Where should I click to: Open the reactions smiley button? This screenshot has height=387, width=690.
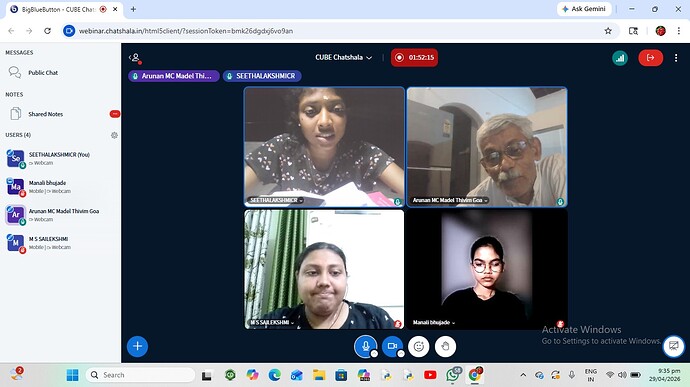tap(418, 346)
